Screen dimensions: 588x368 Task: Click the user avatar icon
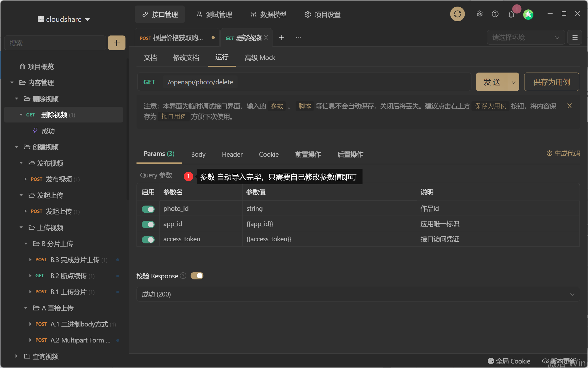pyautogui.click(x=528, y=14)
